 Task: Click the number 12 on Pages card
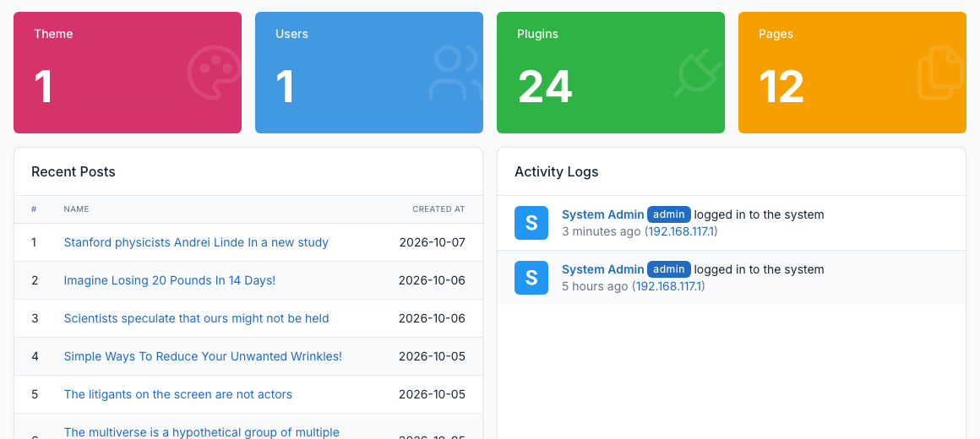point(781,87)
